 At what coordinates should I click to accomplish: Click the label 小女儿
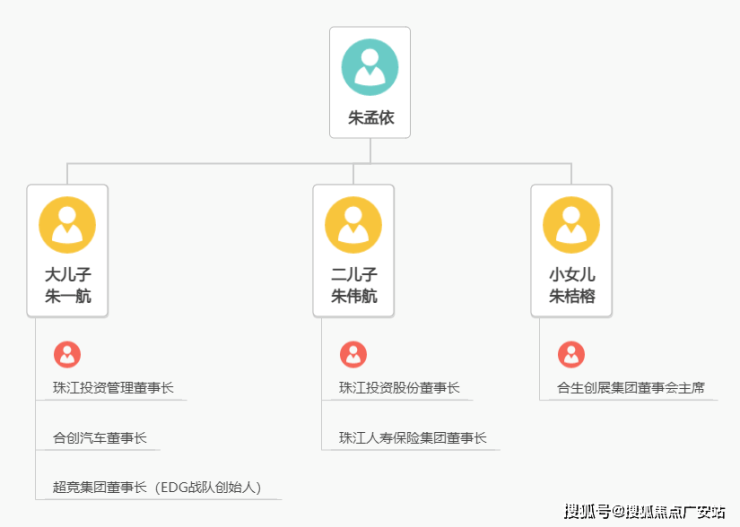[x=572, y=274]
